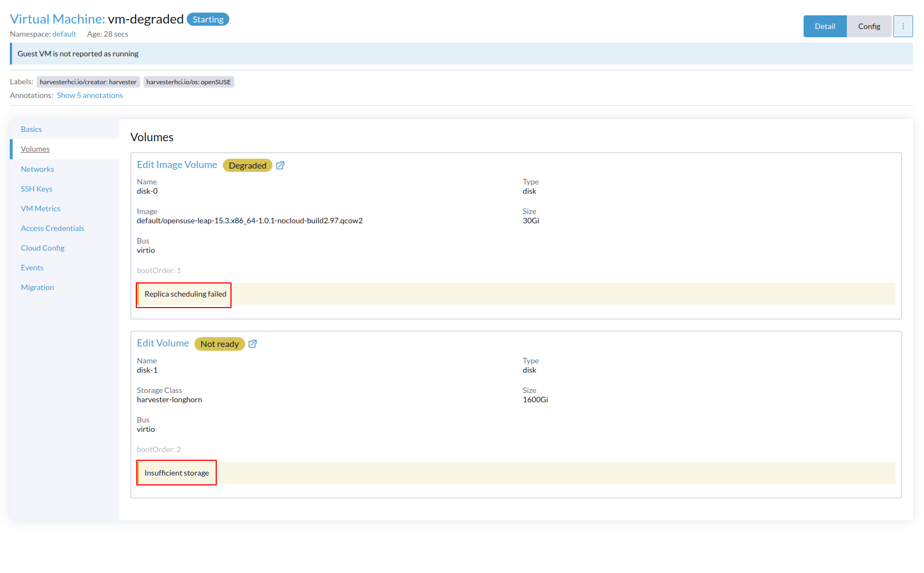Click the Age: 28 secs text
Screen dimensions: 924x573
click(x=108, y=34)
